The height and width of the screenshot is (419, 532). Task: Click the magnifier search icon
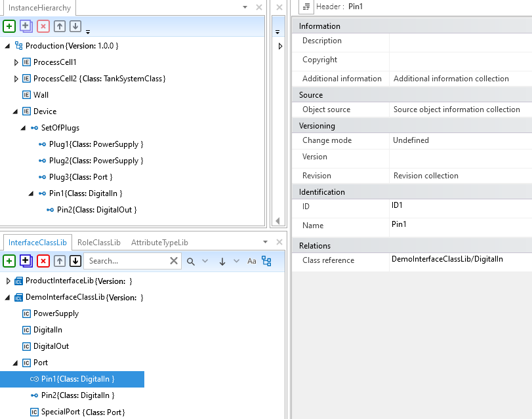click(191, 261)
